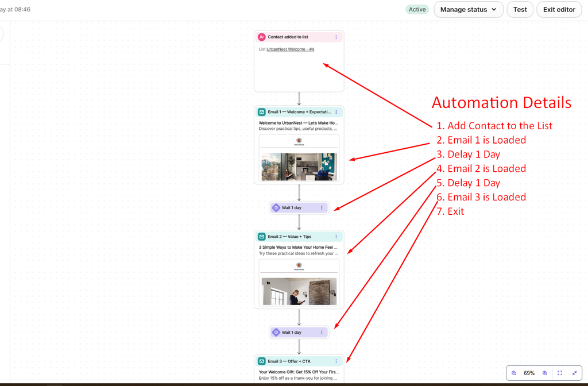Screen dimensions: 588x386
Task: Click the pink contact trigger icon
Action: pos(262,37)
